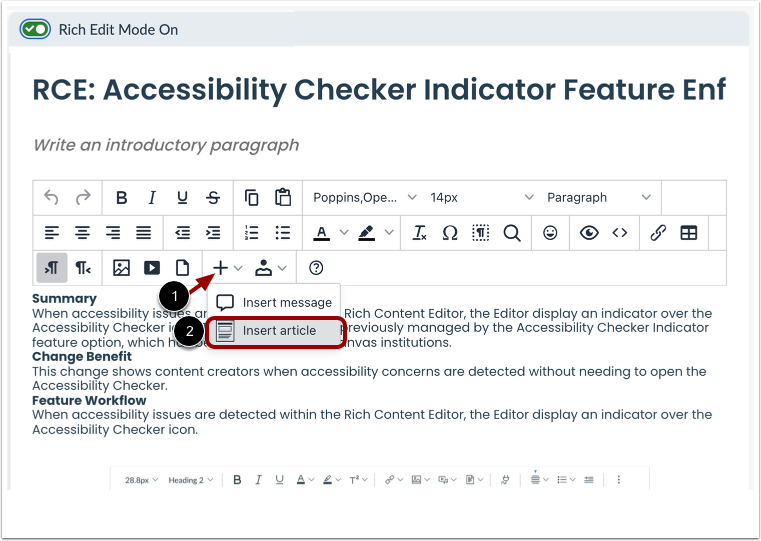Click the preview eye icon

point(589,233)
